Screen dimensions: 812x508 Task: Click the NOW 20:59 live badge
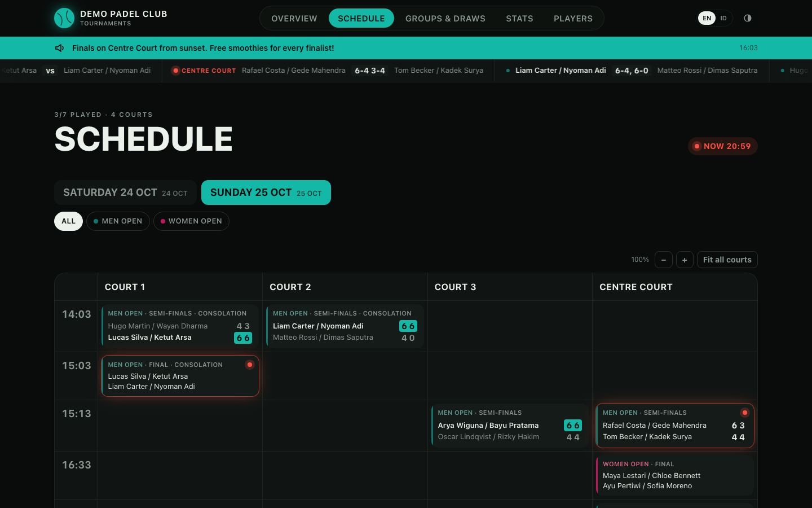pyautogui.click(x=722, y=146)
